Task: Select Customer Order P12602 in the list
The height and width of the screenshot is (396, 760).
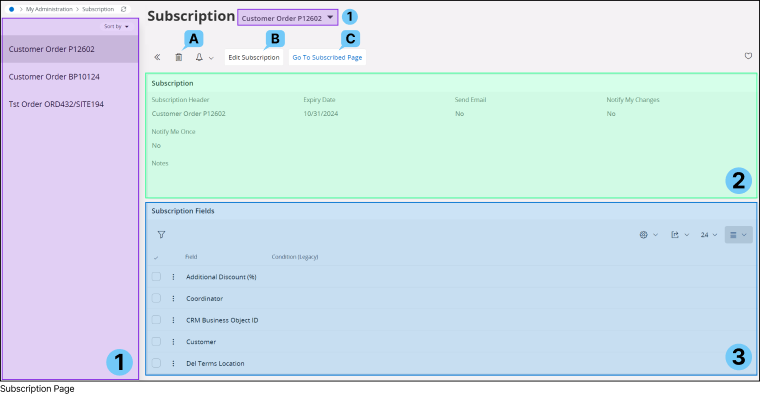Action: pos(70,49)
